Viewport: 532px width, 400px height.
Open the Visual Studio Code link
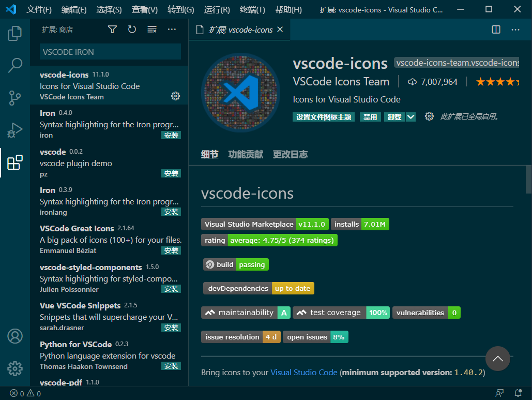tap(303, 373)
